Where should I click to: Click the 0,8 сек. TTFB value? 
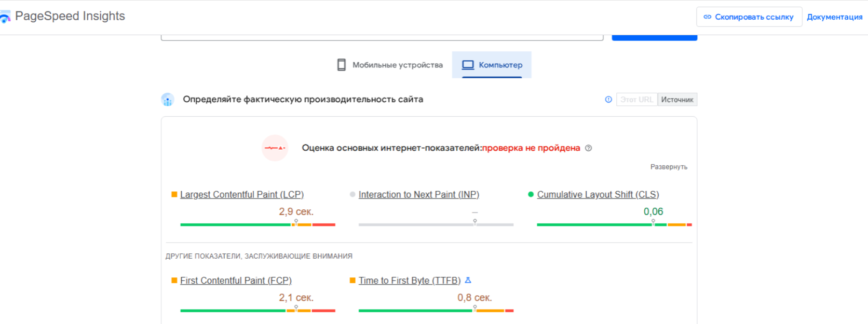tap(474, 298)
